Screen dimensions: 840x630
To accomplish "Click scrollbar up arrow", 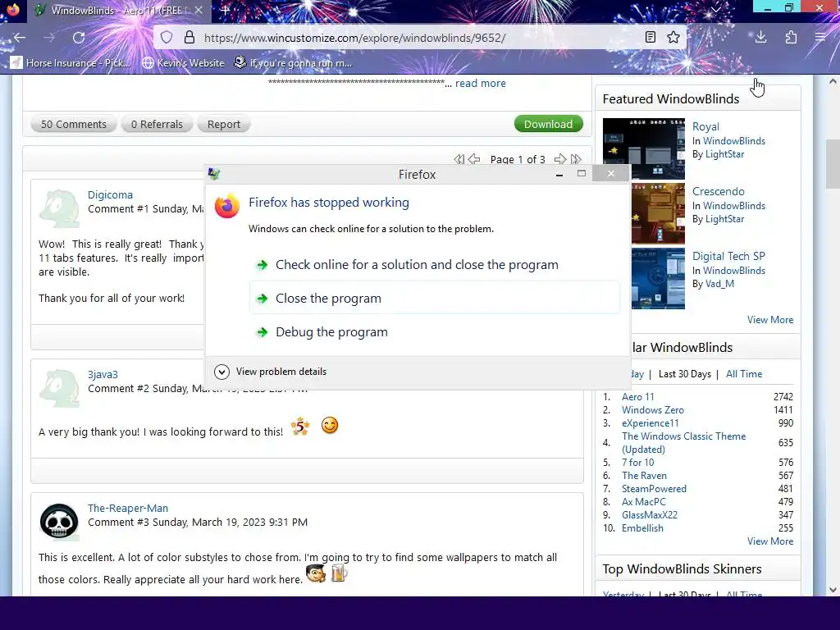I will tap(833, 82).
